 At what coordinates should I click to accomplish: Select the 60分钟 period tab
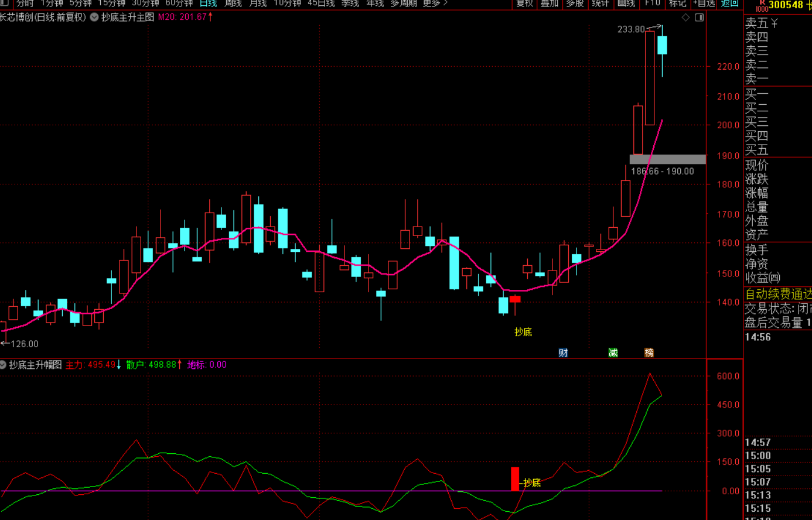(x=179, y=4)
